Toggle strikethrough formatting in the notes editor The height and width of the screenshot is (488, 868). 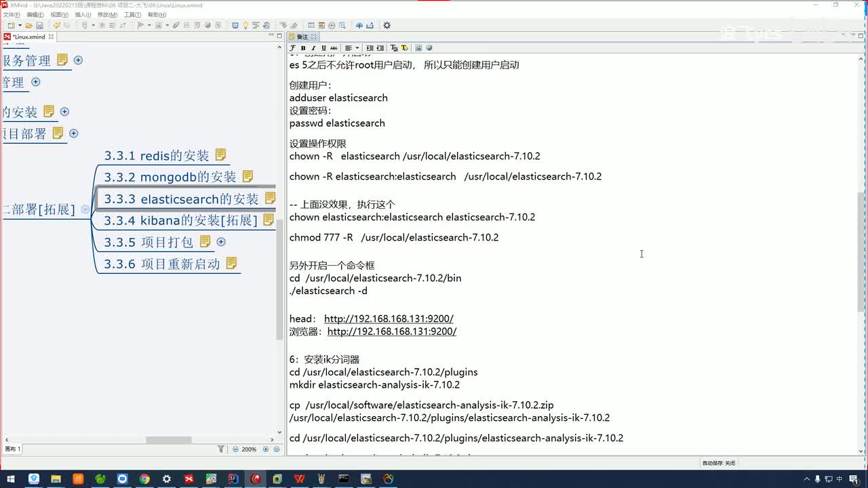334,48
